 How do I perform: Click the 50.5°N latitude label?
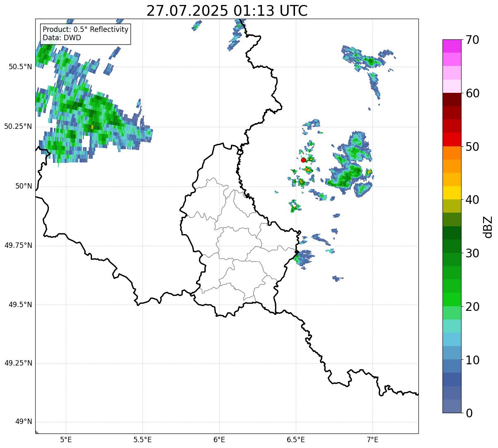(x=20, y=67)
